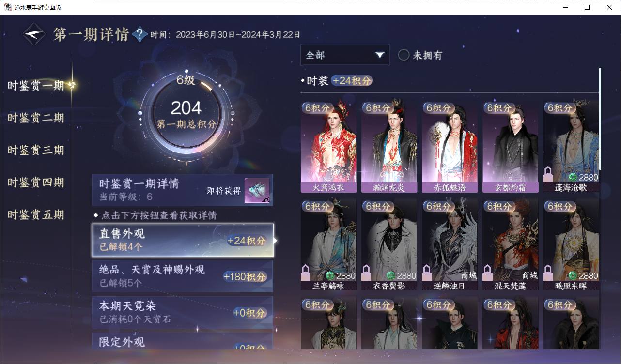
Task: Expand the 直售外观 points section
Action: point(183,240)
